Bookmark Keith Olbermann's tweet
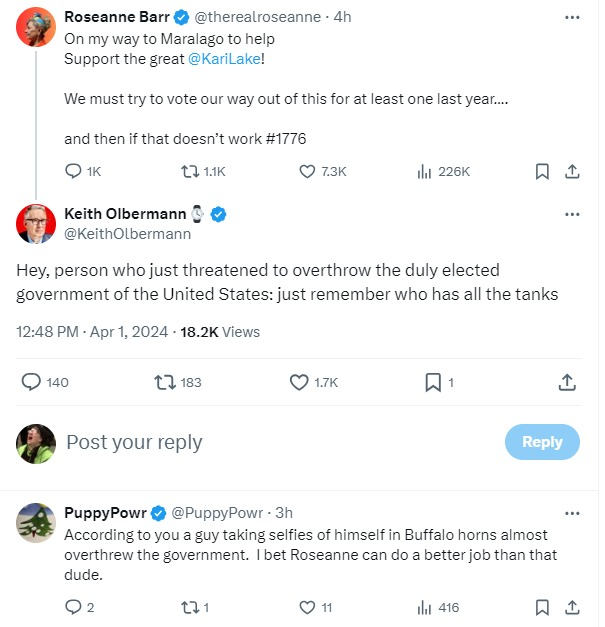The height and width of the screenshot is (627, 605). pyautogui.click(x=433, y=382)
